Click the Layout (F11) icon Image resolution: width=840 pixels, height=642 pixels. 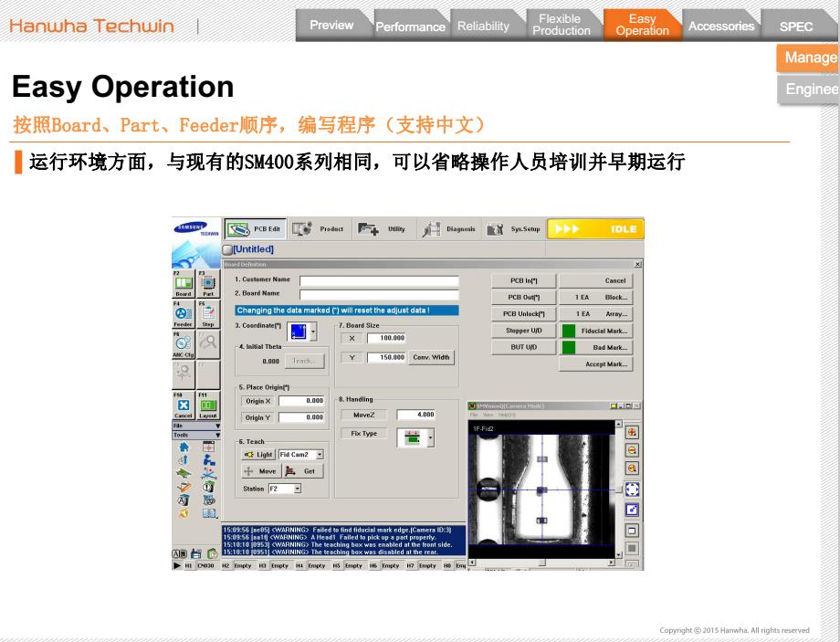207,405
